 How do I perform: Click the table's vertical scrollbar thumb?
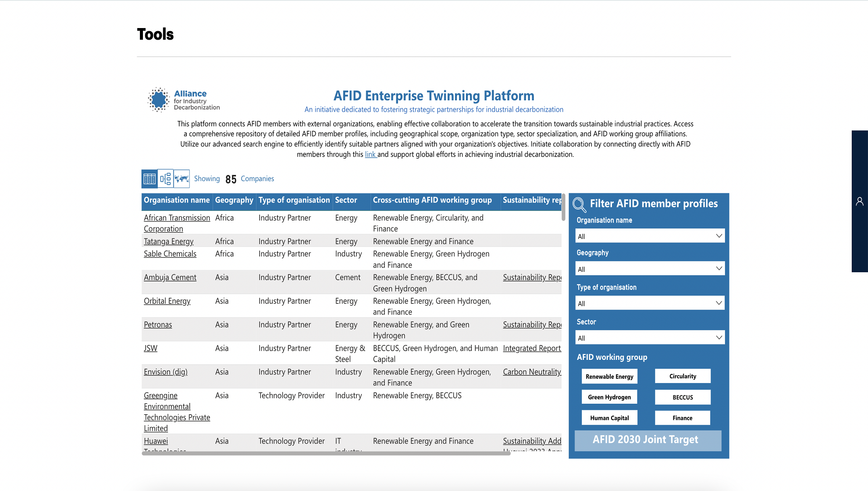click(x=563, y=207)
